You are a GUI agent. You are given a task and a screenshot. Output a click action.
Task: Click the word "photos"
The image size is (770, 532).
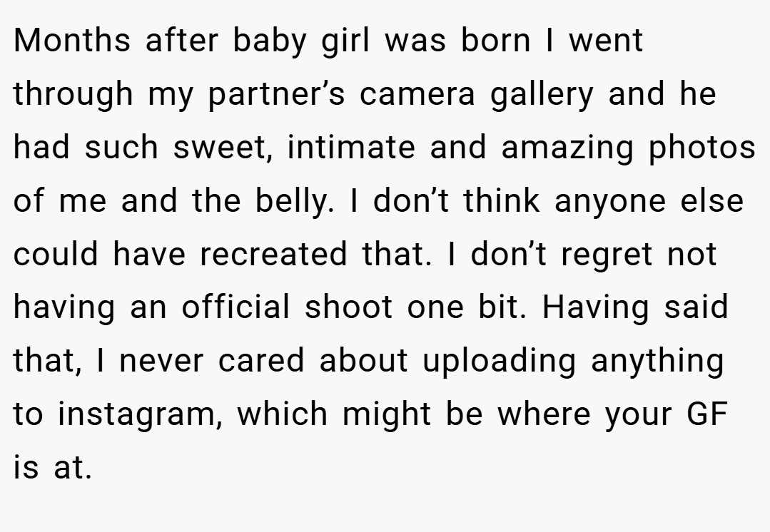tap(701, 148)
